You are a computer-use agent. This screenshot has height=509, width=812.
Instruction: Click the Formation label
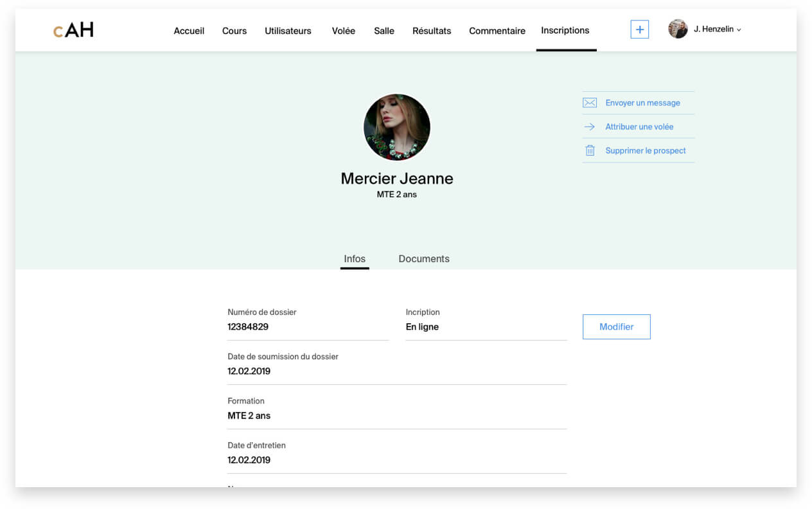[246, 401]
